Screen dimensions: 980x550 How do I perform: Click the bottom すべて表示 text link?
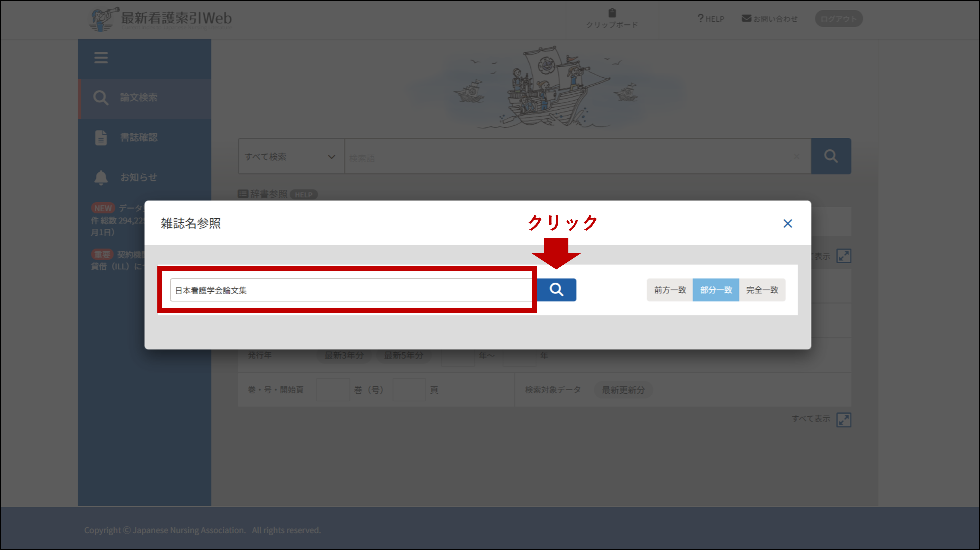pyautogui.click(x=811, y=419)
